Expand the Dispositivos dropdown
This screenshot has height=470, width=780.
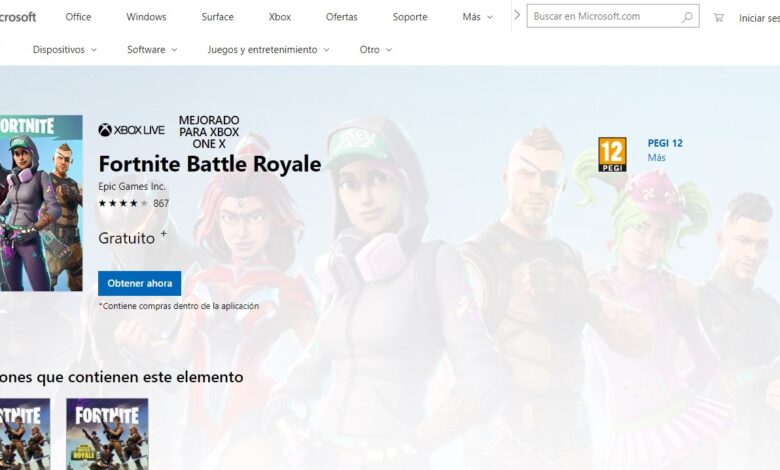click(x=65, y=50)
